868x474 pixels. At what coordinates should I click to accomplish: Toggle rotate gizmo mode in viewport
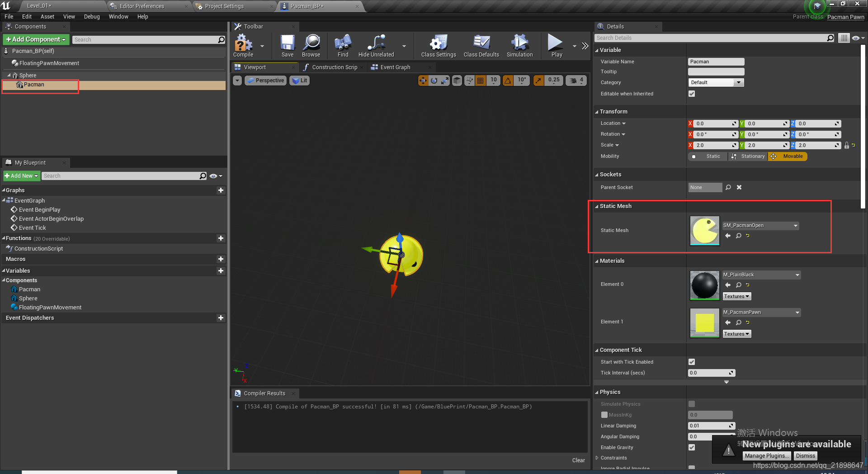pos(434,81)
